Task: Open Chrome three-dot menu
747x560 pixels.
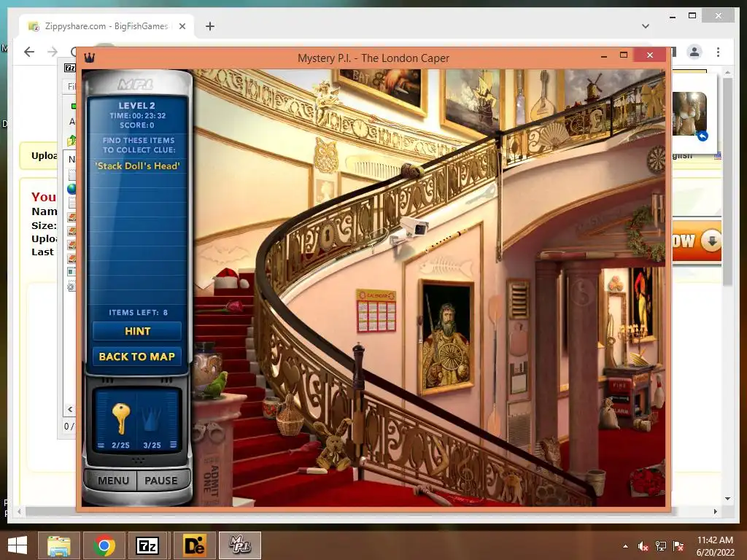Action: 718,52
